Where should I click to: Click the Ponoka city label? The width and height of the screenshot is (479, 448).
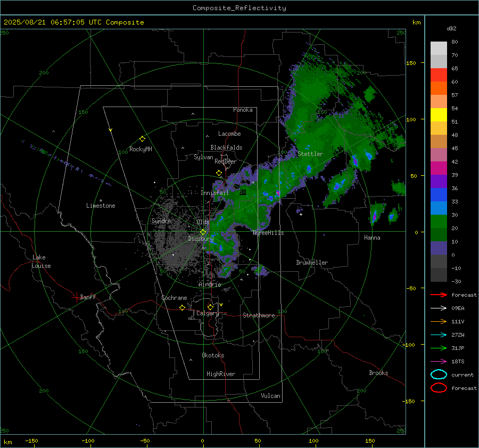pyautogui.click(x=243, y=110)
